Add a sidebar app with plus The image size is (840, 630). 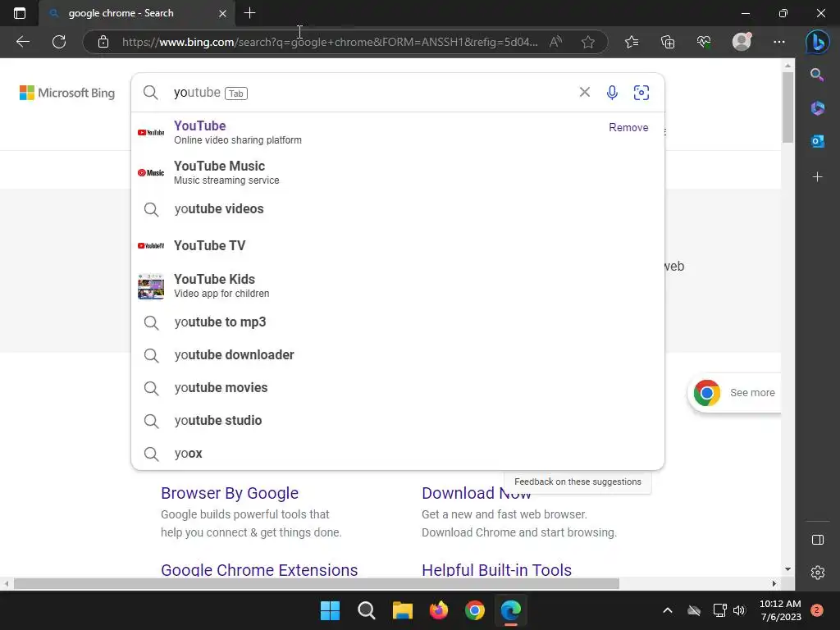coord(817,177)
